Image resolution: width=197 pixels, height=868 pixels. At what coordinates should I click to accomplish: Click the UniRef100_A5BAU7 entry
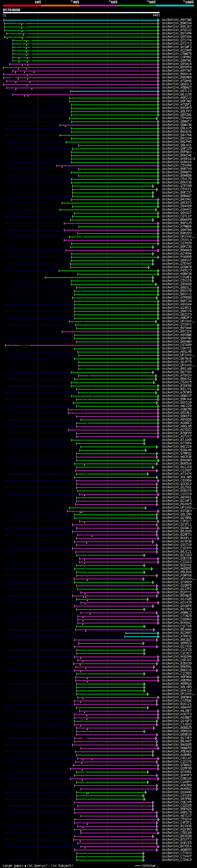click(x=177, y=88)
